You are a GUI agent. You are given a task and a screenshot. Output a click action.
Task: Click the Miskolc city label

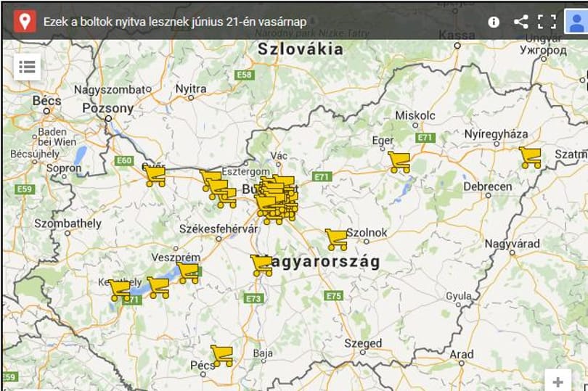click(x=415, y=115)
